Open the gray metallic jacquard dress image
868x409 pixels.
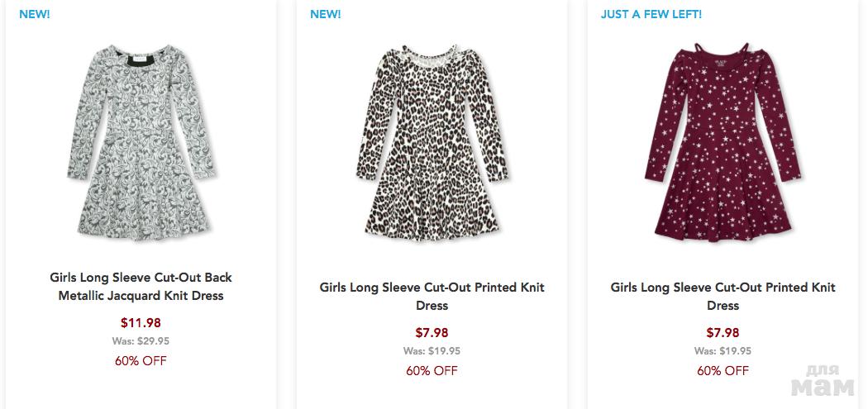pyautogui.click(x=141, y=145)
